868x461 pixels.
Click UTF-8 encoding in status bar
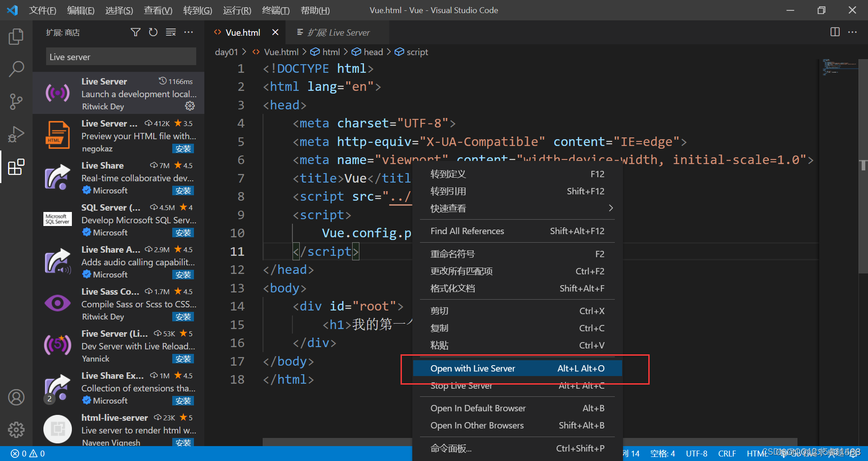click(696, 453)
